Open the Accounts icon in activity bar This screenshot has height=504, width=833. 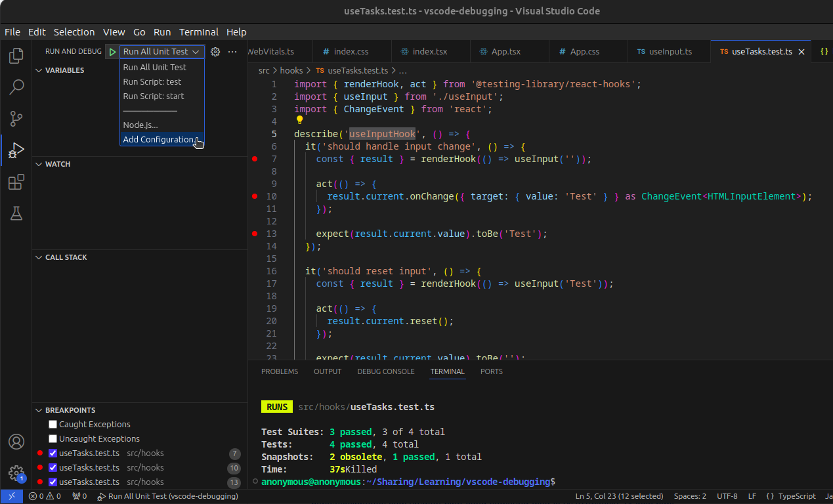coord(16,442)
